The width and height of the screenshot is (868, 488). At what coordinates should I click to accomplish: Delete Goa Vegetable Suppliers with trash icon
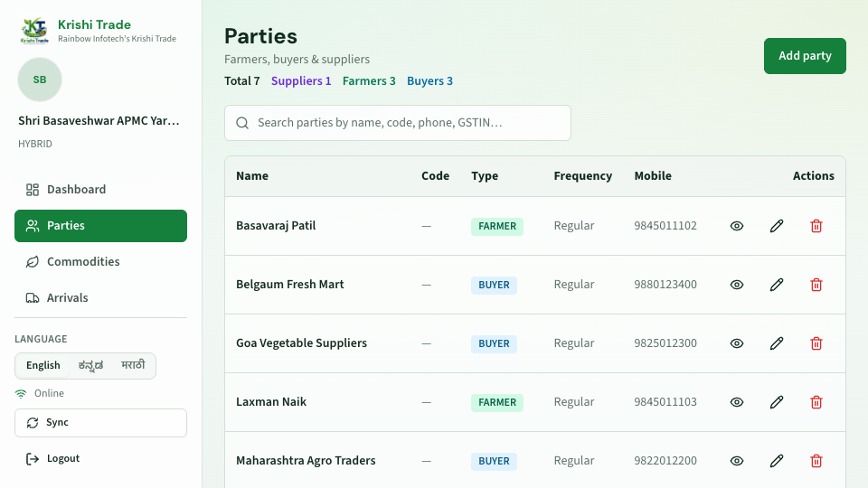point(816,343)
